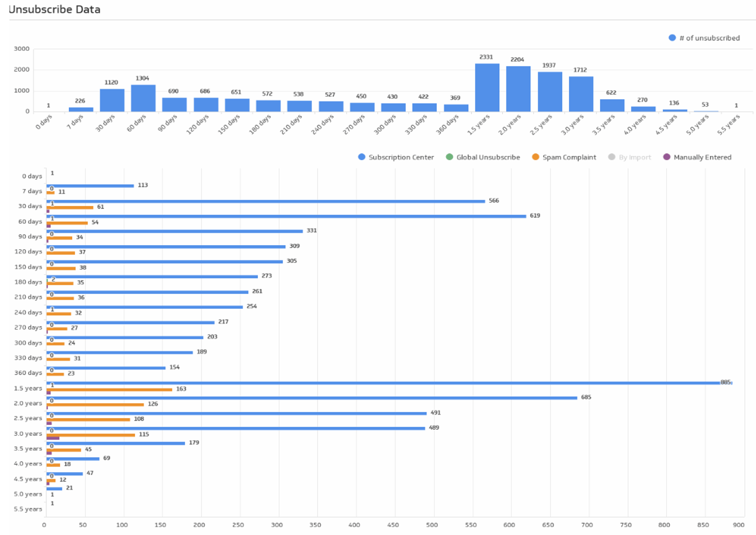Click the '900' x-axis label on the lower chart
Screen dimensions: 756x535
click(739, 525)
